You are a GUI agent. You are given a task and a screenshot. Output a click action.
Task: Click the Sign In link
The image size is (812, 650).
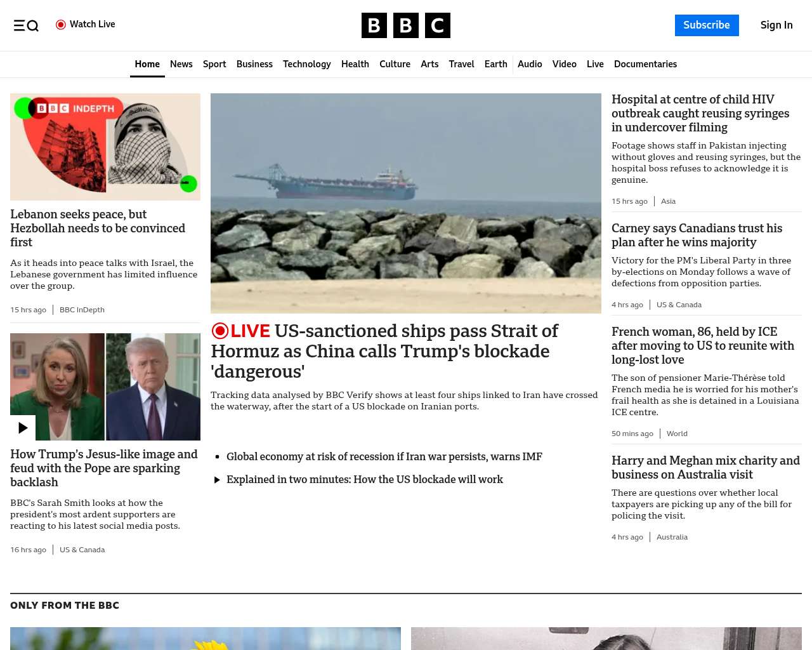[776, 25]
